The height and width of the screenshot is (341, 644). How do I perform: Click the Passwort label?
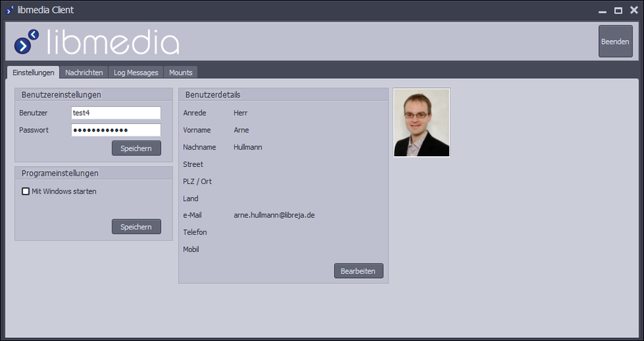pos(34,130)
